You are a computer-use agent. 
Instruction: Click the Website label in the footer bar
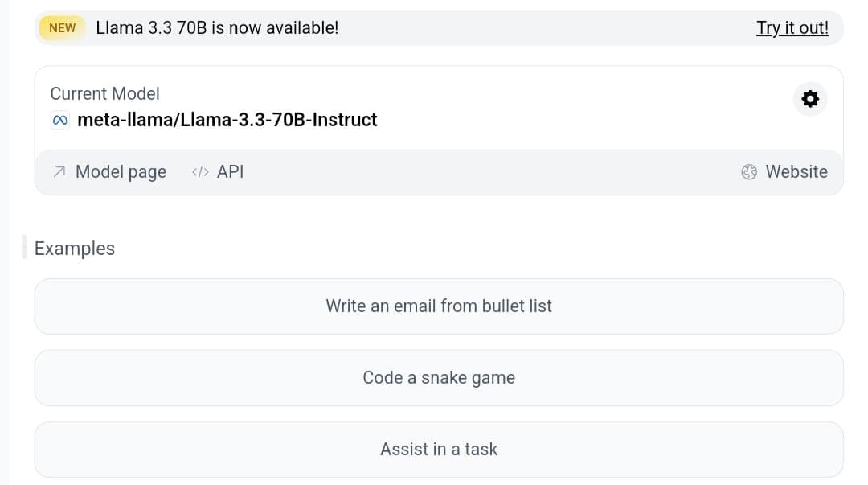tap(796, 171)
